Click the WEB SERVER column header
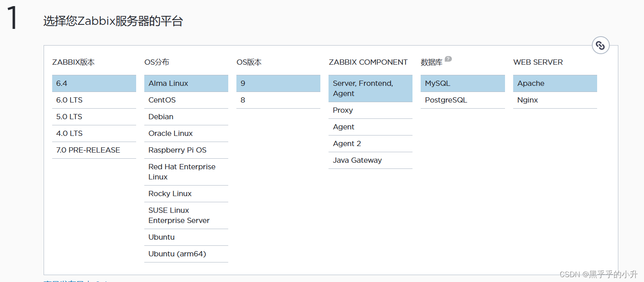Screen dimensions: 644x282 538,62
